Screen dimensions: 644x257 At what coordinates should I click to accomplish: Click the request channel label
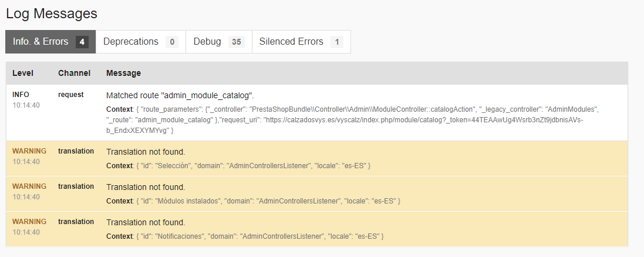(70, 95)
